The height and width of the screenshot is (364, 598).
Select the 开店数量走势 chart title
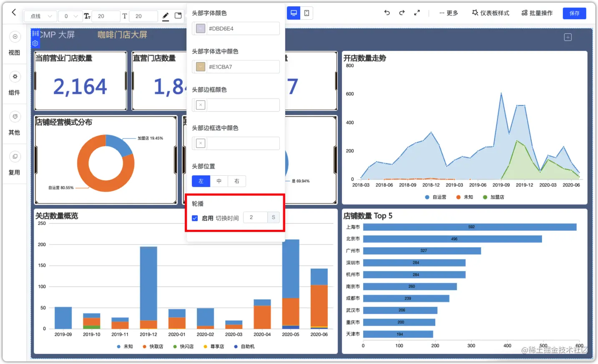pyautogui.click(x=365, y=58)
